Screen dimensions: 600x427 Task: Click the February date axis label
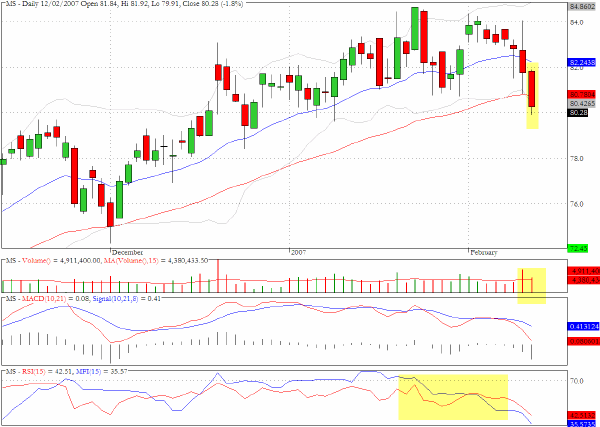[484, 253]
